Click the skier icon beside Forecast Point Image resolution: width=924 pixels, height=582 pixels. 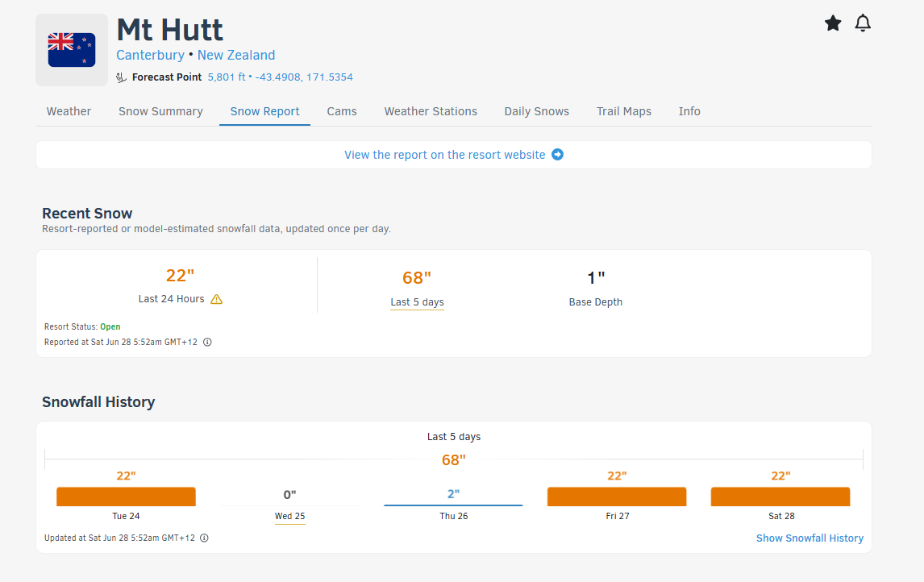pyautogui.click(x=122, y=77)
